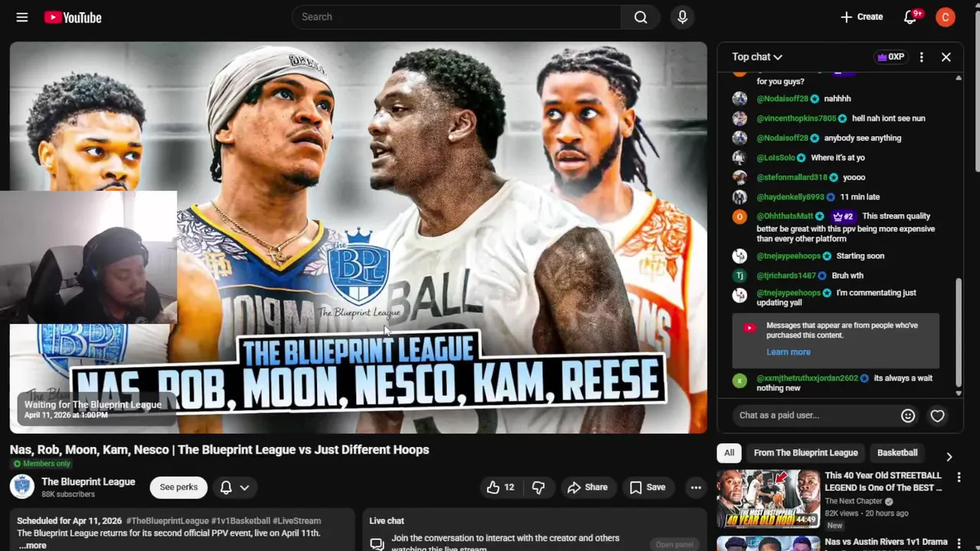Open @OhhthatsMatt chat avatar

[740, 217]
